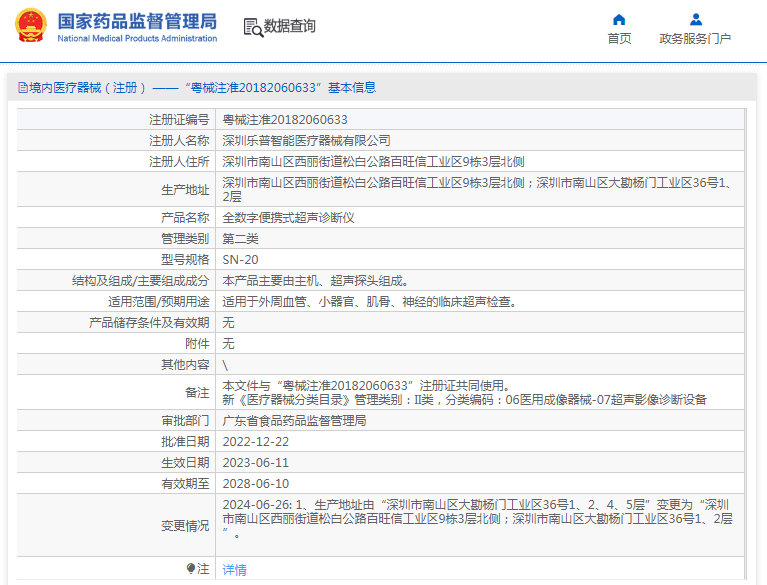Click the 注册人住所 label
The height and width of the screenshot is (585, 767).
(179, 162)
